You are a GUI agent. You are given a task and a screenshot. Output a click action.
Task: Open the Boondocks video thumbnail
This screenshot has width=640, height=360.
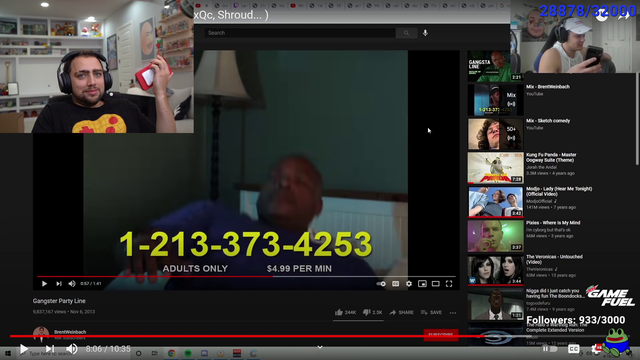[x=496, y=304]
